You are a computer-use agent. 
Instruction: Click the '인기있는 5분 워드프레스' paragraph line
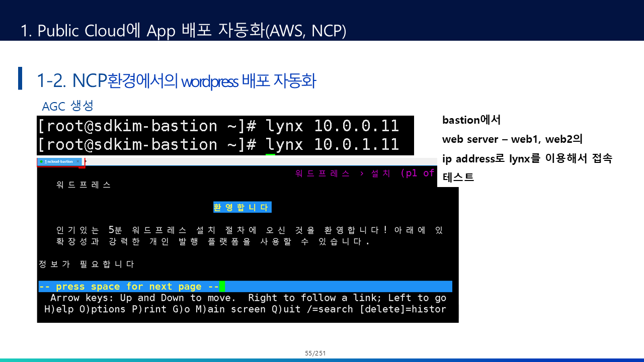point(250,230)
